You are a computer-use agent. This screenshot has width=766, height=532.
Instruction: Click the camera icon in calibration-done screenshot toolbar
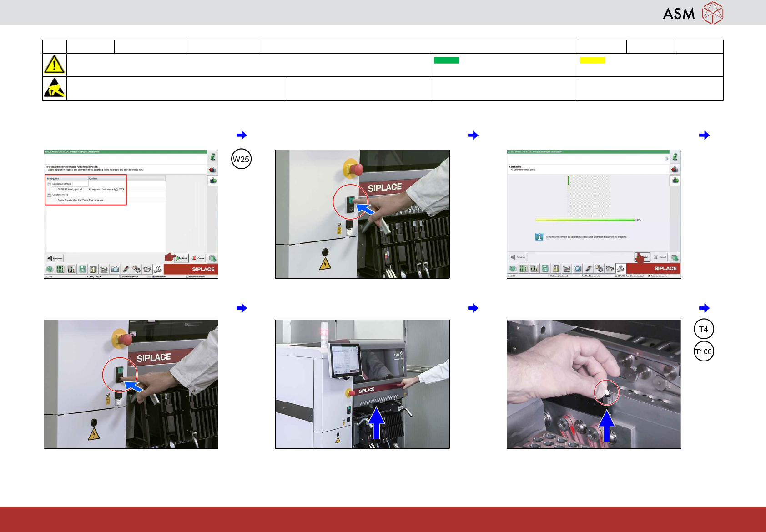[x=578, y=268]
